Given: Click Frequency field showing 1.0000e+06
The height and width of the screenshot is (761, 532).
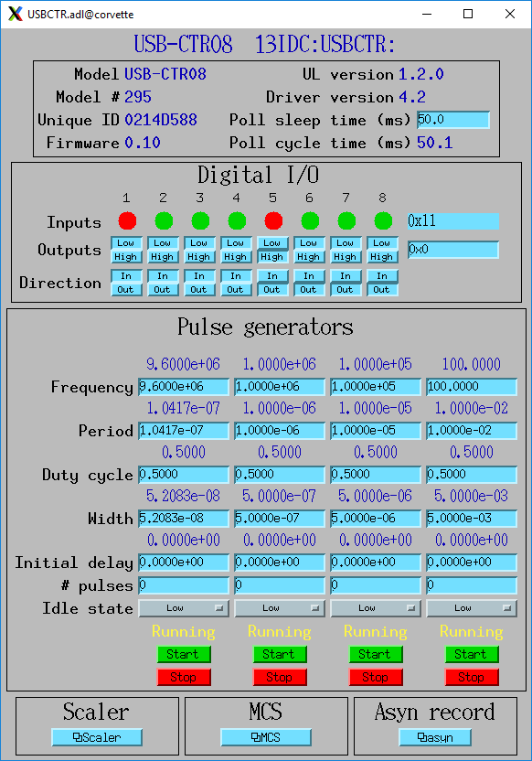Looking at the screenshot, I should click(x=280, y=387).
